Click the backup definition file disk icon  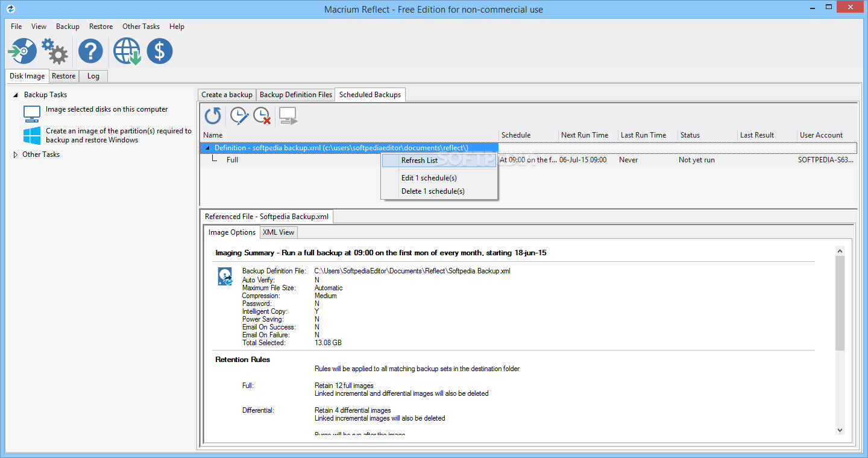click(x=225, y=277)
